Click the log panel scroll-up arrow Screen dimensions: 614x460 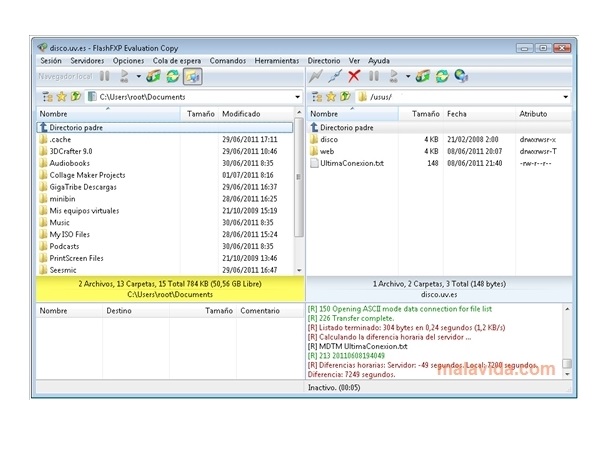coord(567,309)
